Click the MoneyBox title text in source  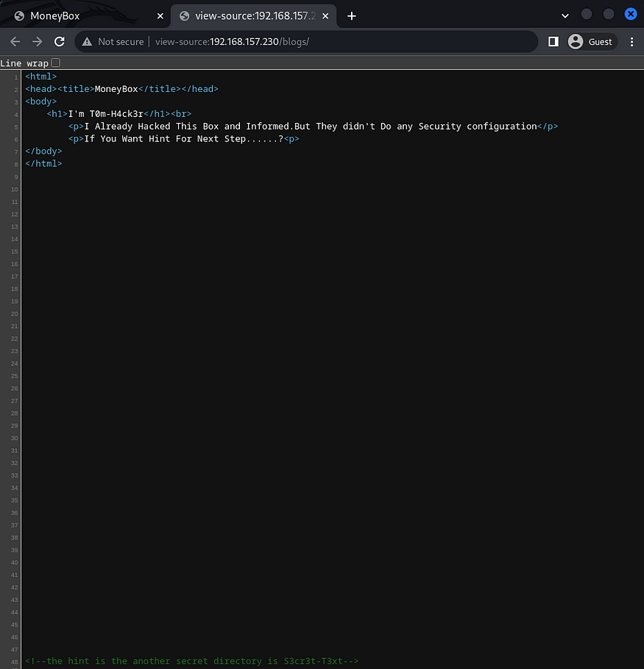116,89
